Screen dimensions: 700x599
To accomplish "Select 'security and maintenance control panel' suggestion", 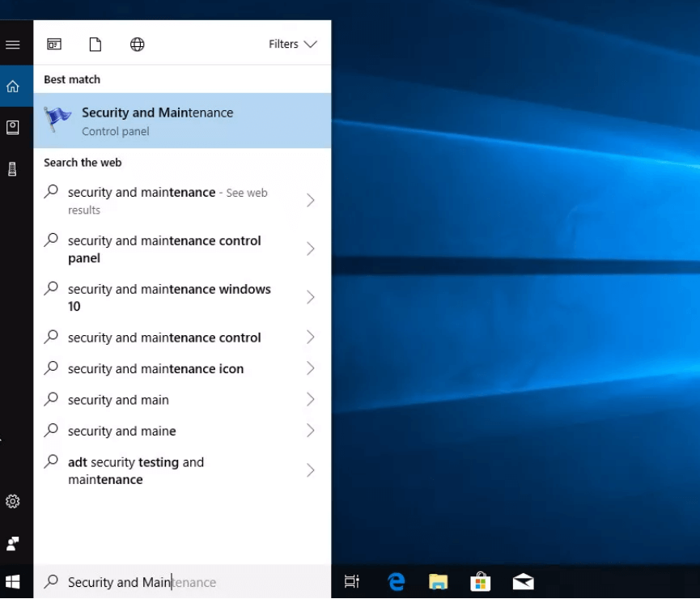I will tap(182, 249).
